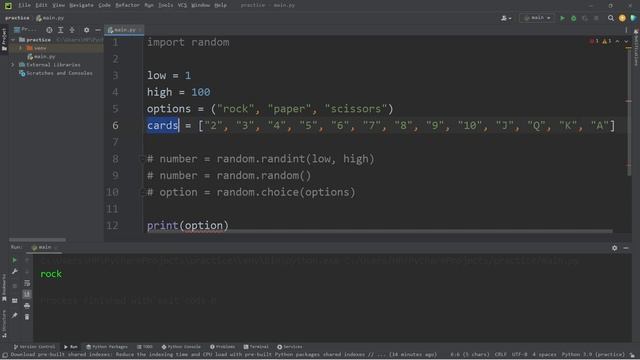Pin the Run tab with the pin icon
Screen dimensions: 640x360
pyautogui.click(x=14, y=316)
